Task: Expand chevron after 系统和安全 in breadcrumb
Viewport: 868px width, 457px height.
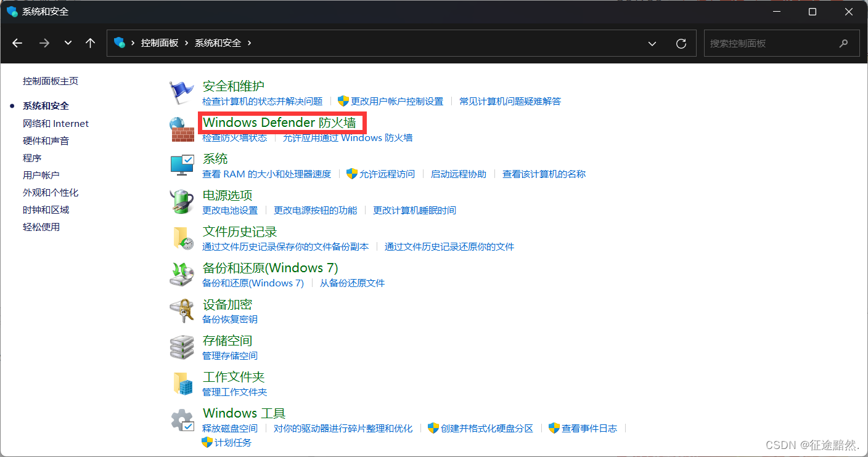Action: click(250, 43)
